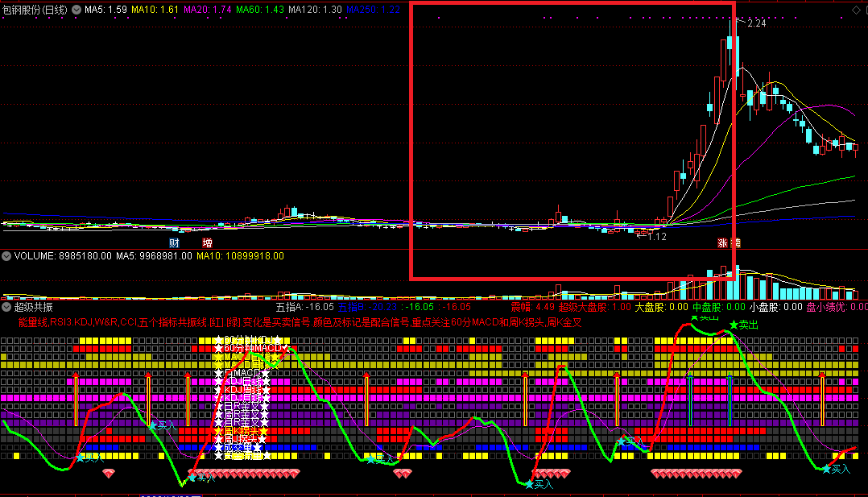868x497 pixels.
Task: Click the 超级共振 indicator name
Action: (33, 307)
